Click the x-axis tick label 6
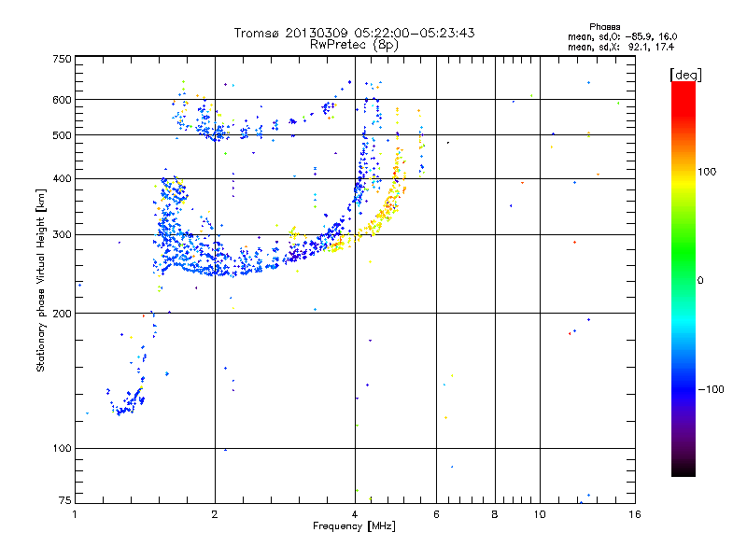 pyautogui.click(x=436, y=514)
